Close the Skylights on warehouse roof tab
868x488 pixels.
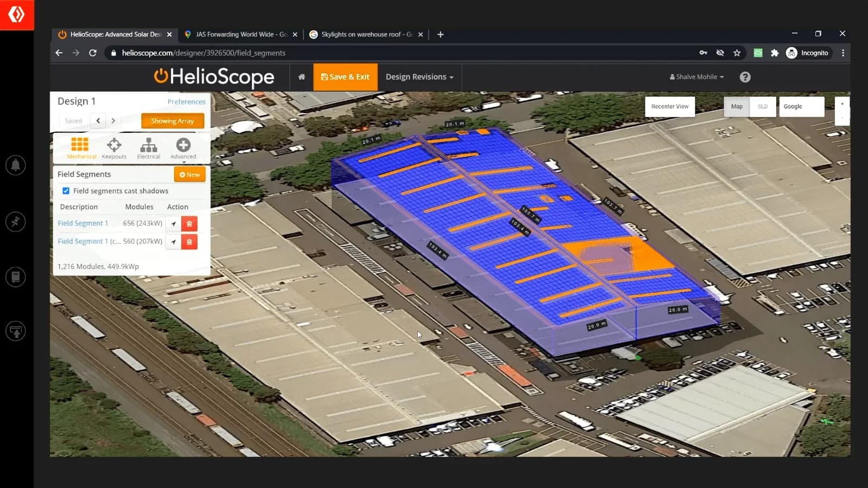pos(420,34)
